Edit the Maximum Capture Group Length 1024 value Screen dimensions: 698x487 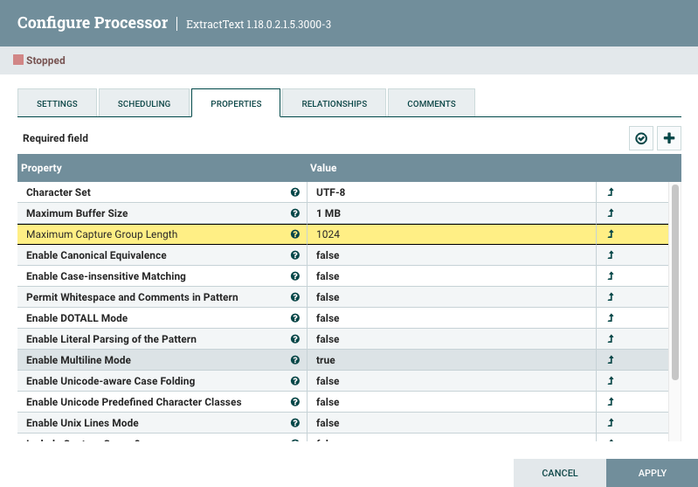(451, 234)
